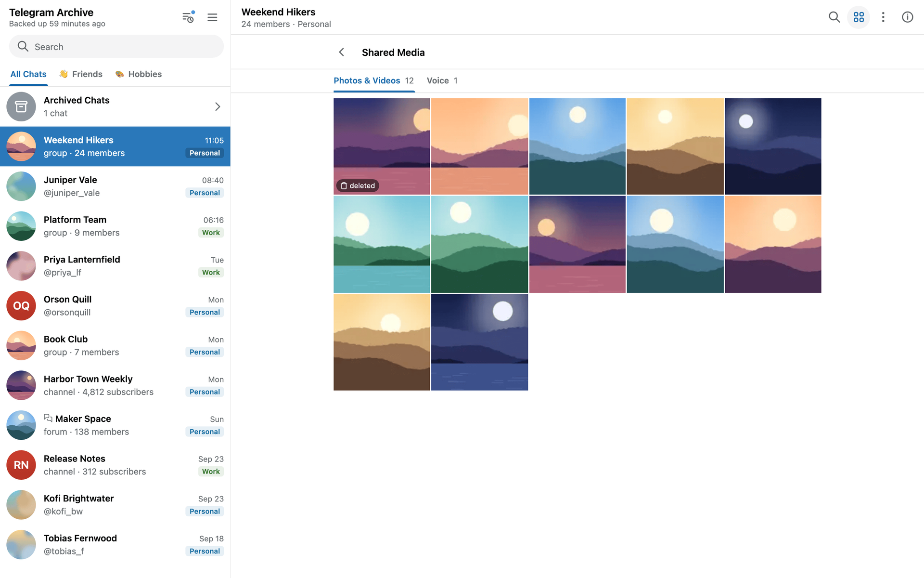Open the Tobias Fernwood chat
The height and width of the screenshot is (578, 924).
(115, 545)
